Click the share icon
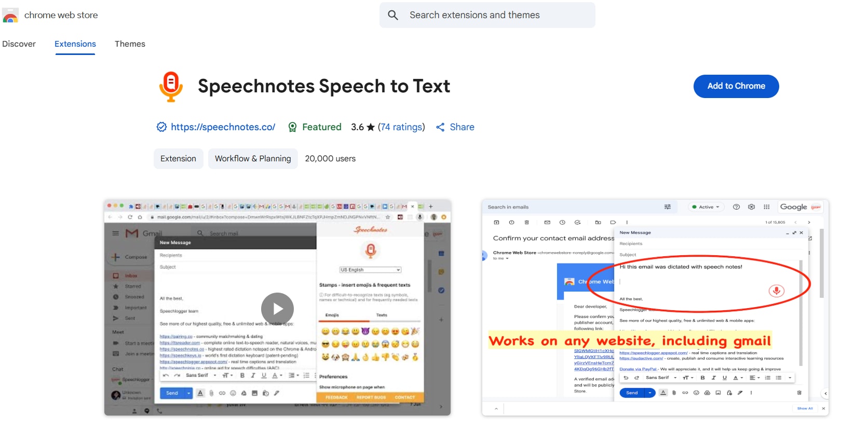 (x=440, y=127)
